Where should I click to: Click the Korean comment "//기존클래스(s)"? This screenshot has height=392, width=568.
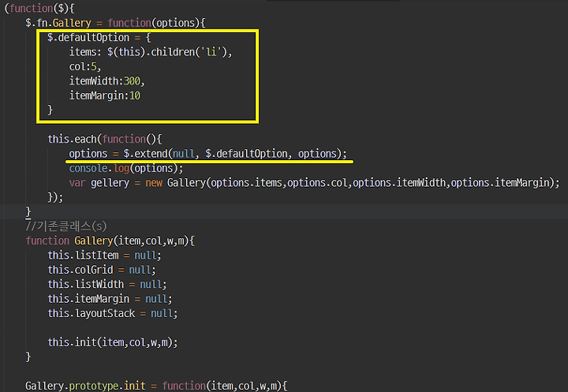(66, 226)
